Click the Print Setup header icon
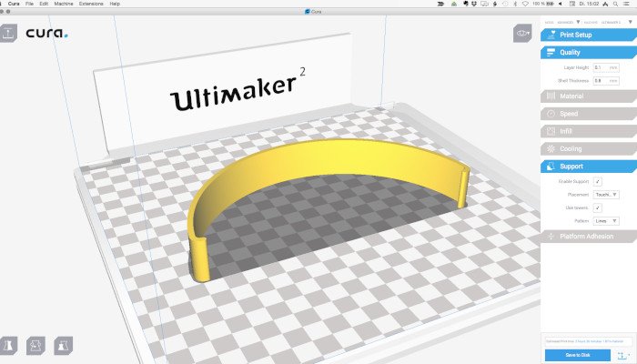The width and height of the screenshot is (637, 364). (551, 35)
